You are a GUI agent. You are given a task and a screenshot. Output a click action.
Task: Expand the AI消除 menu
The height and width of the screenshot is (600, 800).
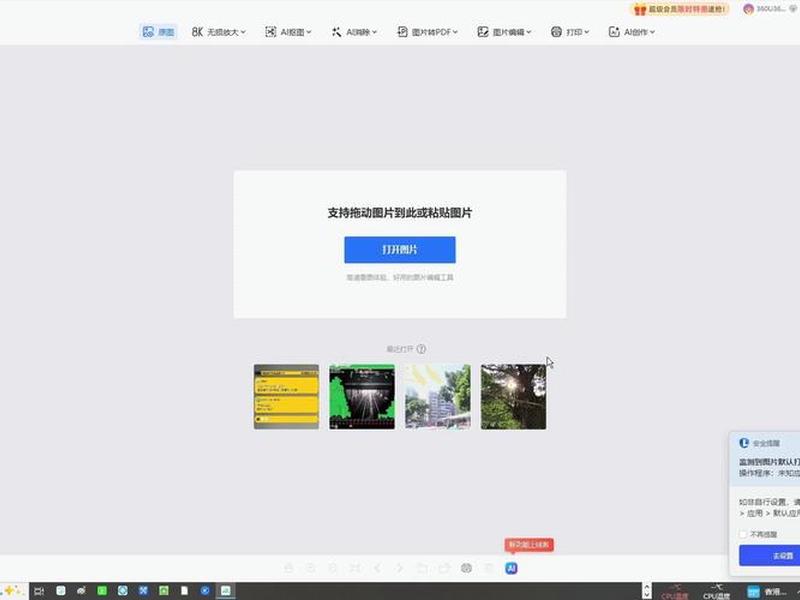point(355,32)
